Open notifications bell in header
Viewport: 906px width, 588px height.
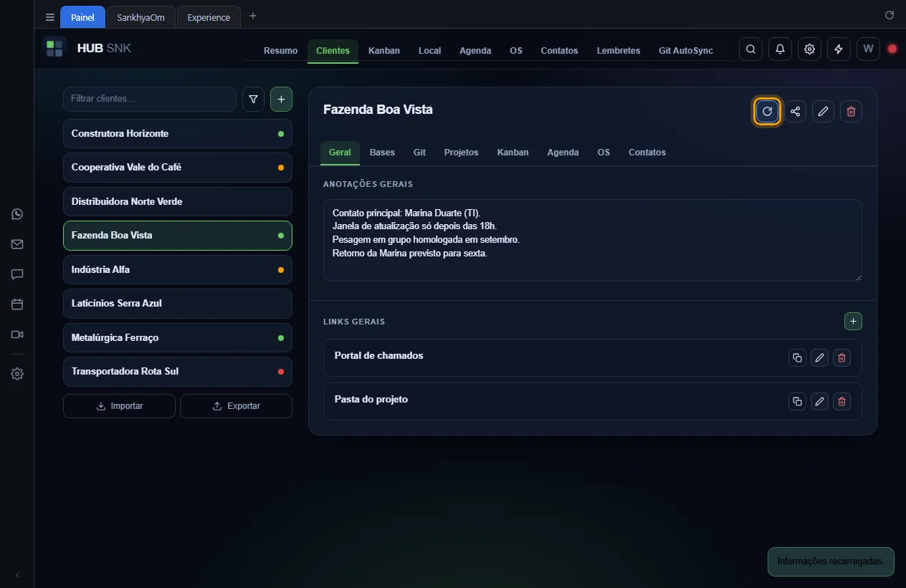780,49
